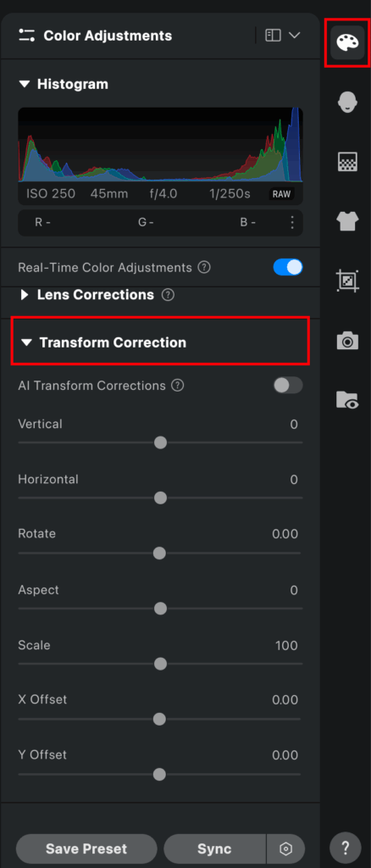Enable AI Transform Corrections toggle
Screen dimensions: 371x868
pos(288,386)
